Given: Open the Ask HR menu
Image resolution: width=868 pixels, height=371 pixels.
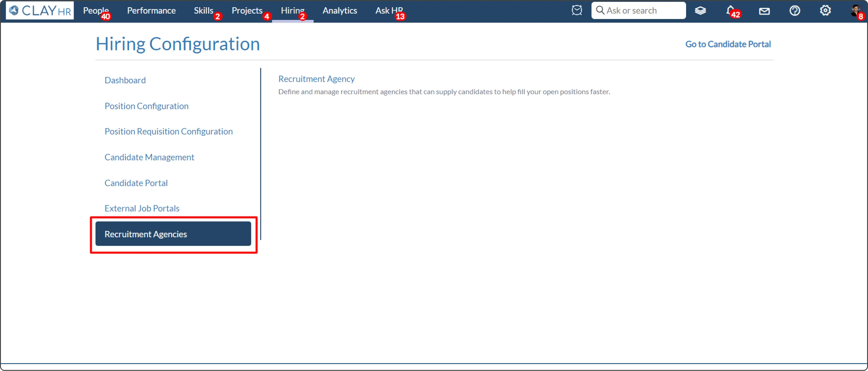Looking at the screenshot, I should [389, 11].
